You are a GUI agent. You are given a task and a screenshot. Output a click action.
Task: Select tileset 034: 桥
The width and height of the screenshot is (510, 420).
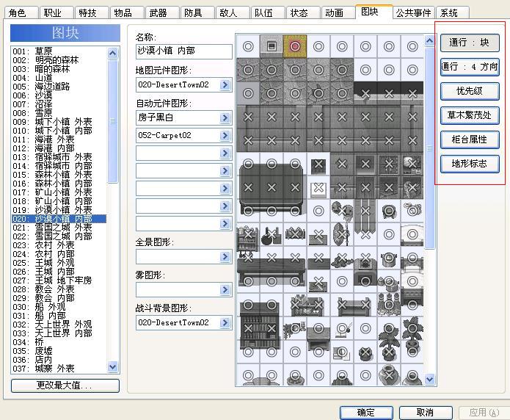tap(59, 341)
